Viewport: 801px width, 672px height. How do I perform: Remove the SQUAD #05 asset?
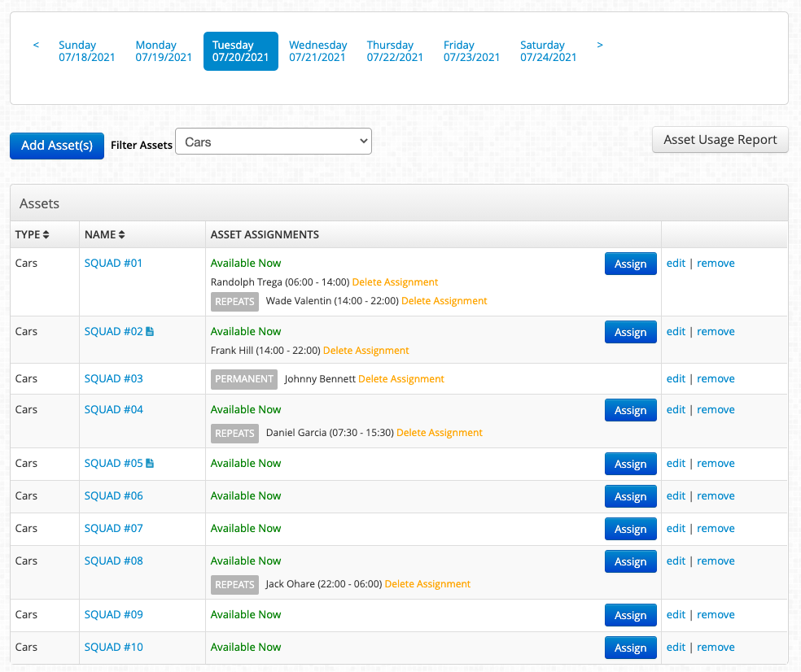(716, 464)
